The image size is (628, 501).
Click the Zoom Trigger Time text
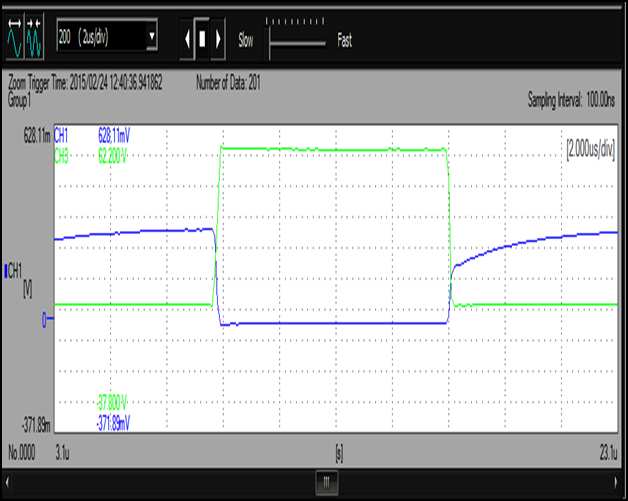(x=85, y=83)
